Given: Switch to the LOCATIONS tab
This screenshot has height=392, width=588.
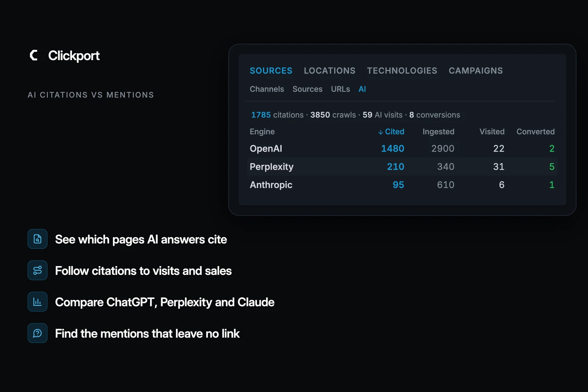Looking at the screenshot, I should click(x=330, y=71).
